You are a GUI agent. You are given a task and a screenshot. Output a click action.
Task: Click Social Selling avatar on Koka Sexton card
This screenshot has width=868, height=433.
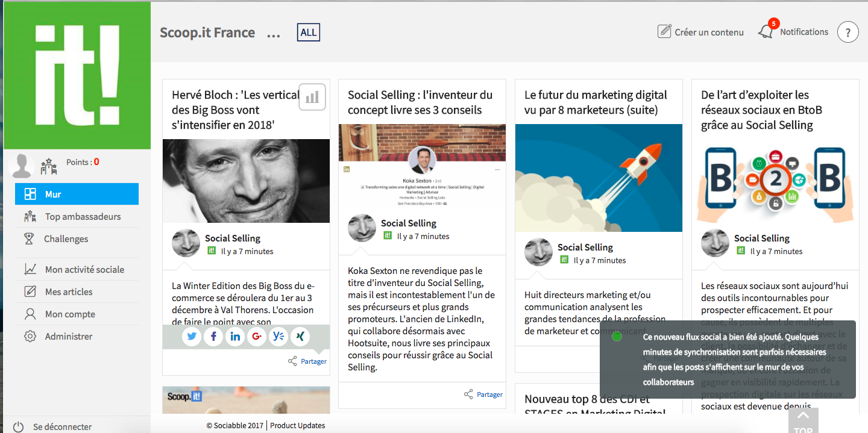click(x=362, y=228)
